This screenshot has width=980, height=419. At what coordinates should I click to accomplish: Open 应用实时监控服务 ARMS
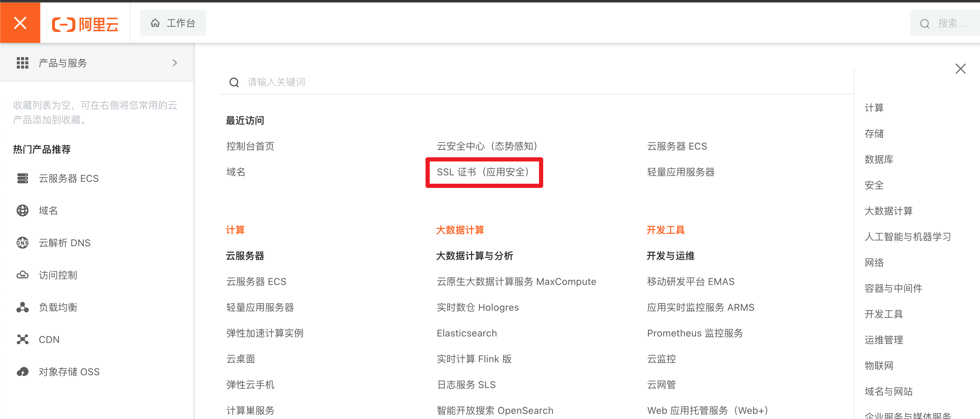tap(701, 307)
